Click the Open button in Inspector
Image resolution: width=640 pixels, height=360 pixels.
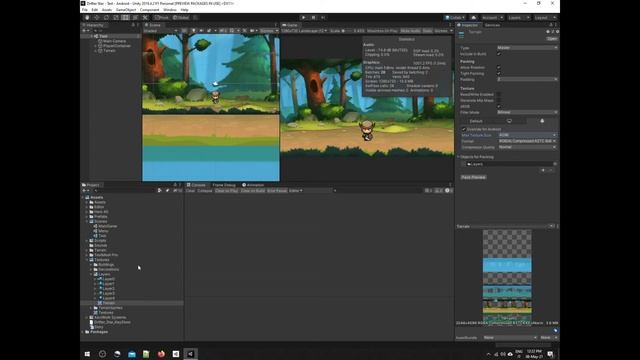552,39
